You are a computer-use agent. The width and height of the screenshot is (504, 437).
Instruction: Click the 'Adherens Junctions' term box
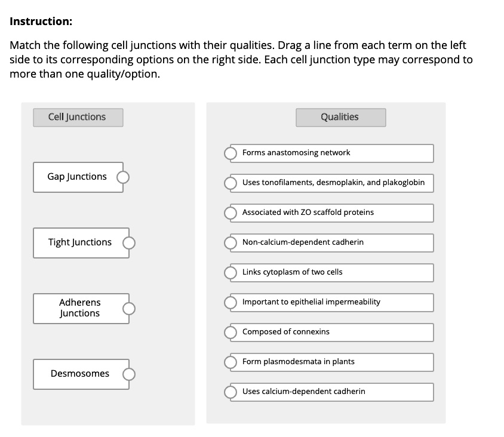click(81, 309)
